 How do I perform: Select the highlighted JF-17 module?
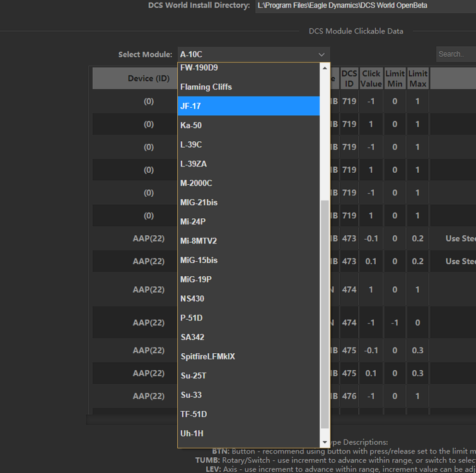(x=248, y=106)
